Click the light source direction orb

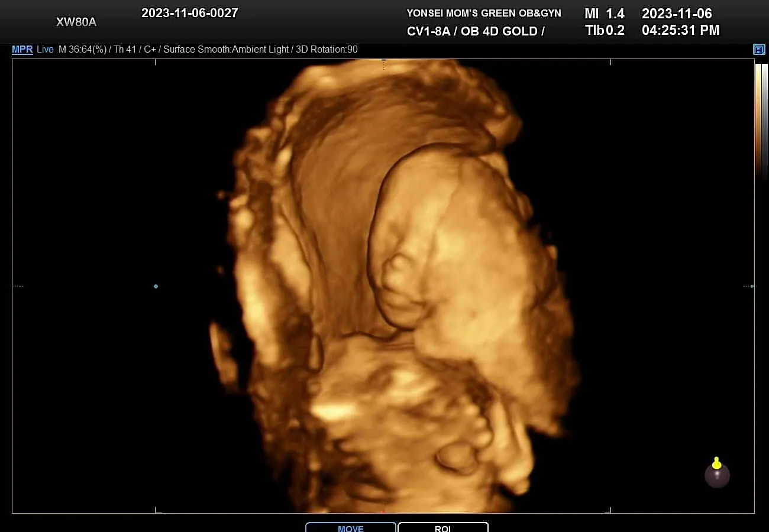point(717,473)
